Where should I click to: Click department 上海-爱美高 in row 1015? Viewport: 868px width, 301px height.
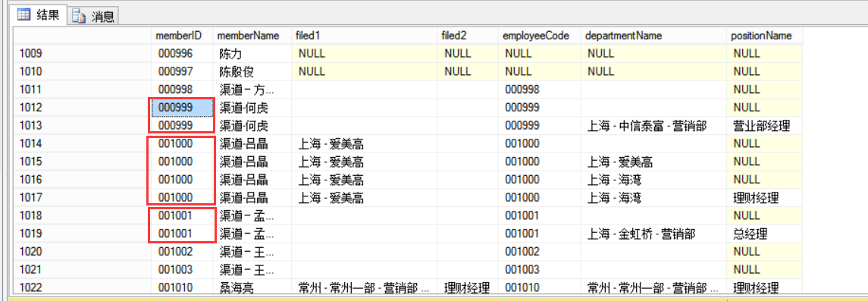653,161
